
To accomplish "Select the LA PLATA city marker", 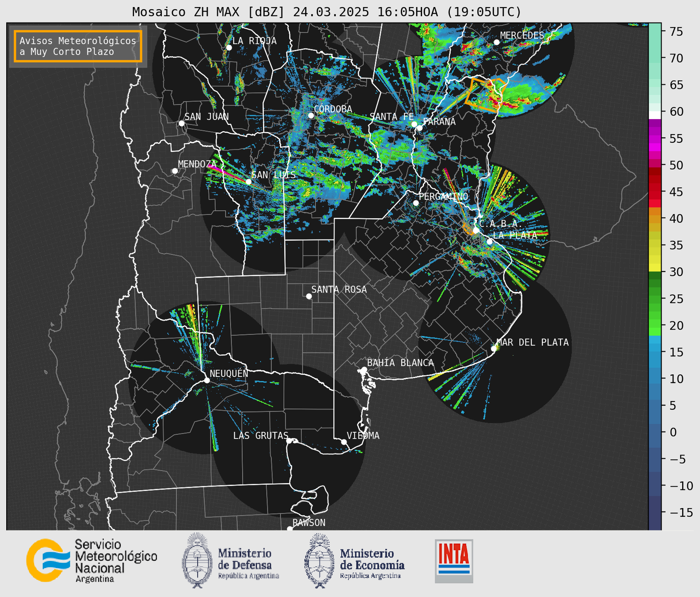I will 490,242.
